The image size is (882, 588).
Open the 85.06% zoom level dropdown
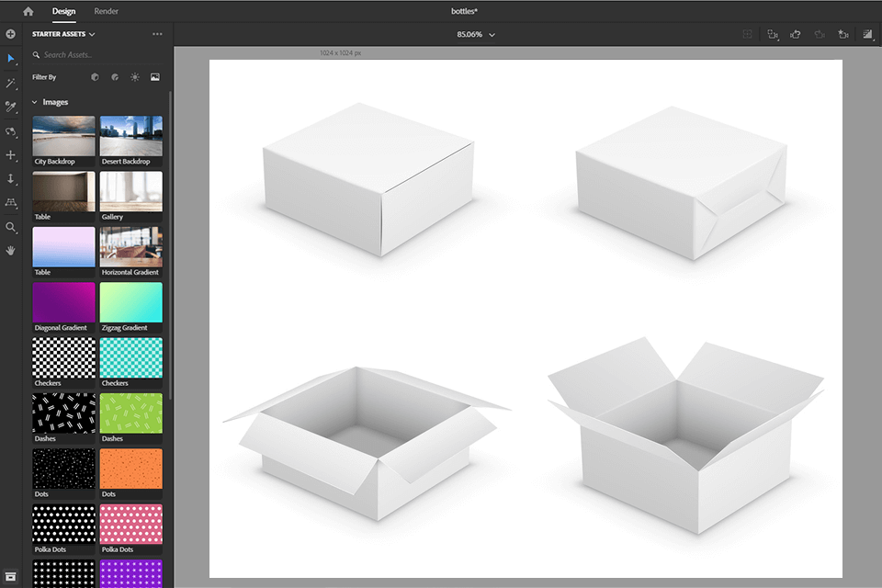pos(476,35)
